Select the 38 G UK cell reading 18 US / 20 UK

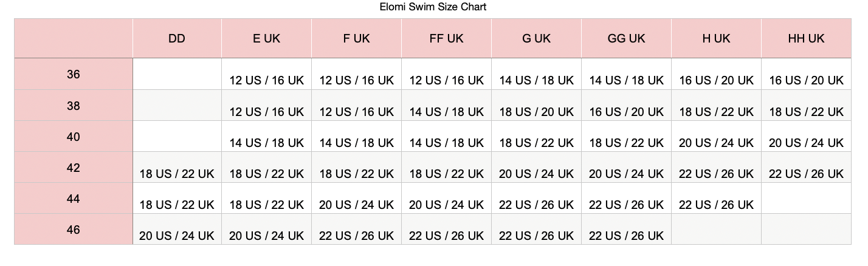536,112
